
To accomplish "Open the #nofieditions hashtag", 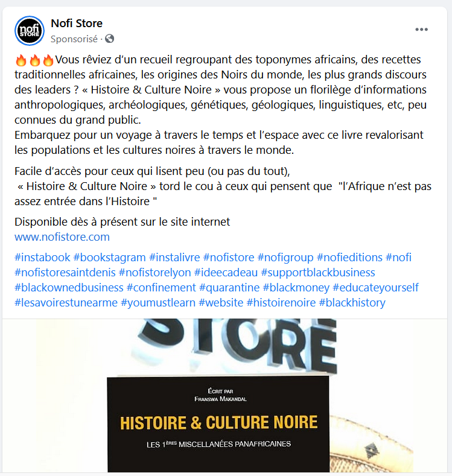I will click(x=349, y=258).
